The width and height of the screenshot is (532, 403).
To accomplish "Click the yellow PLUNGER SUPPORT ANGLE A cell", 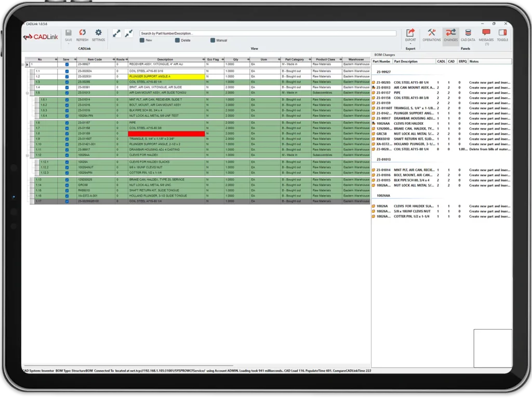I will [167, 77].
